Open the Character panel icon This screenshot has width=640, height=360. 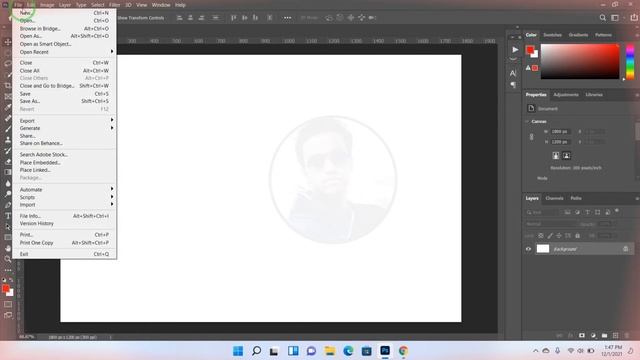point(513,73)
